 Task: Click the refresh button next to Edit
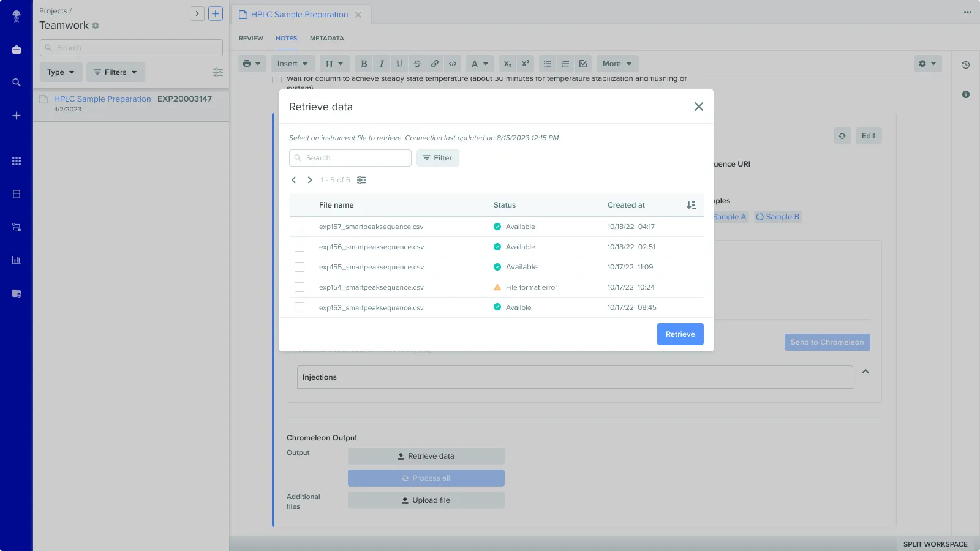[x=842, y=136]
